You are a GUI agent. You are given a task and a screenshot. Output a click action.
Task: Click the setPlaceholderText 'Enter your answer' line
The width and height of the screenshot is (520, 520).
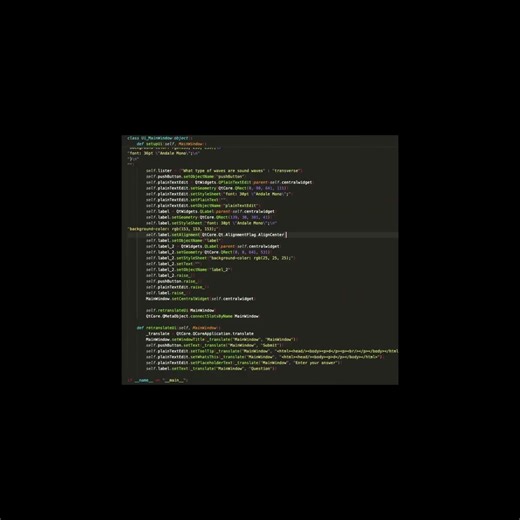[244, 363]
